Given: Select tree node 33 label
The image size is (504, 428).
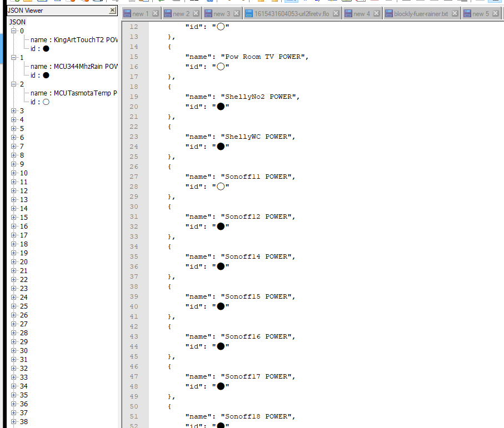Looking at the screenshot, I should tap(24, 377).
